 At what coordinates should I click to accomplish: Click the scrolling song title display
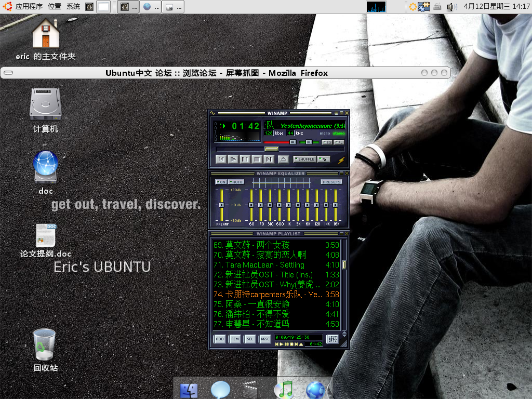(x=304, y=126)
